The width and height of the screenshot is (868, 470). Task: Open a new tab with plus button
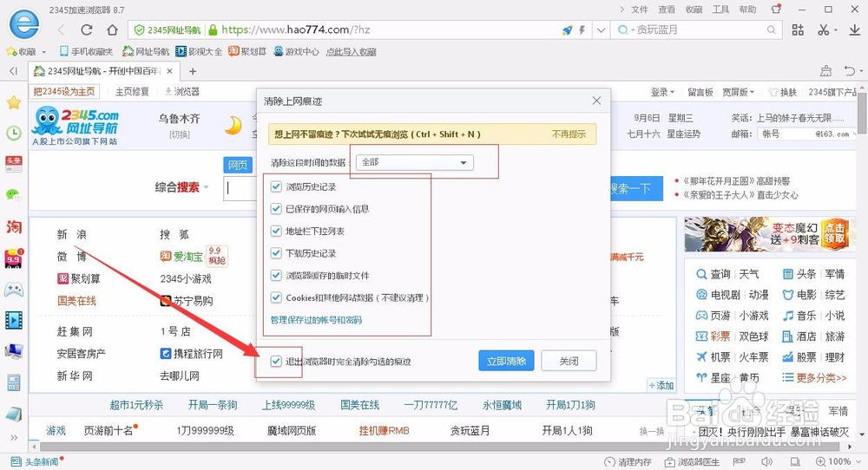193,71
